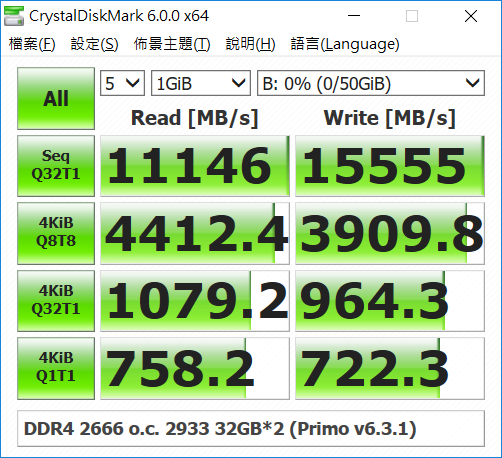Viewport: 502px width, 458px height.
Task: Click the 4KiB Q1T1 write result 722.3
Action: pyautogui.click(x=390, y=368)
